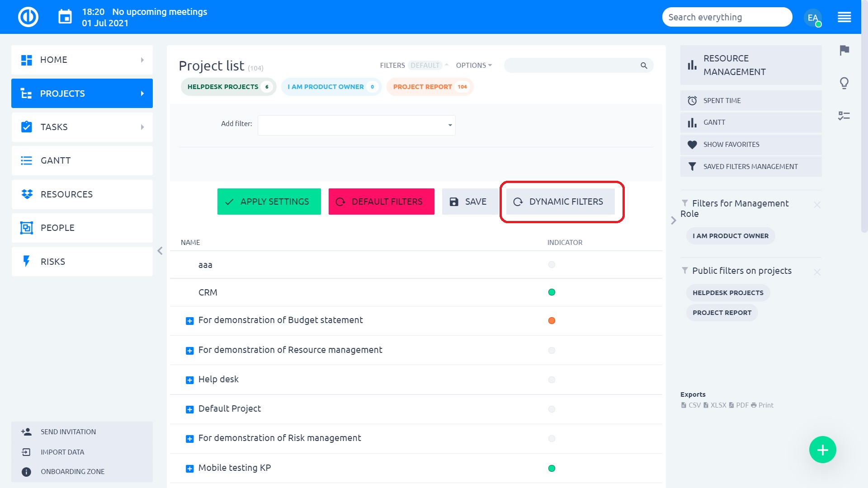Click the Easy Project logo icon
Viewport: 868px width, 488px height.
[28, 17]
